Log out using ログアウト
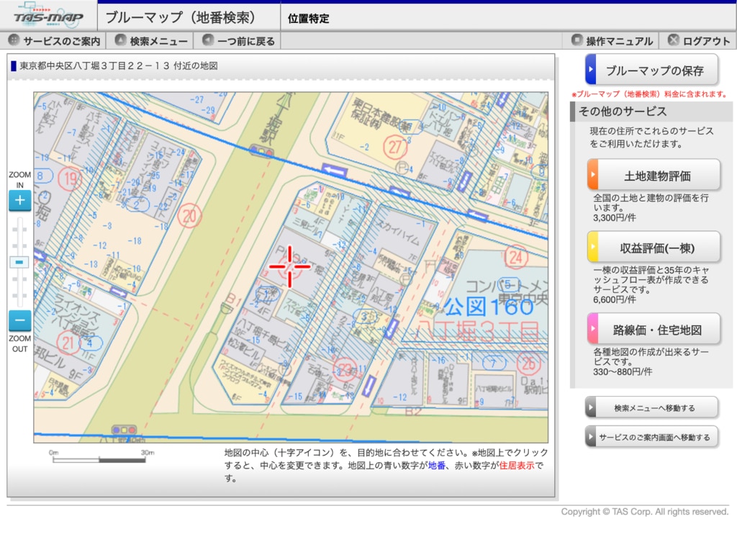 point(698,41)
